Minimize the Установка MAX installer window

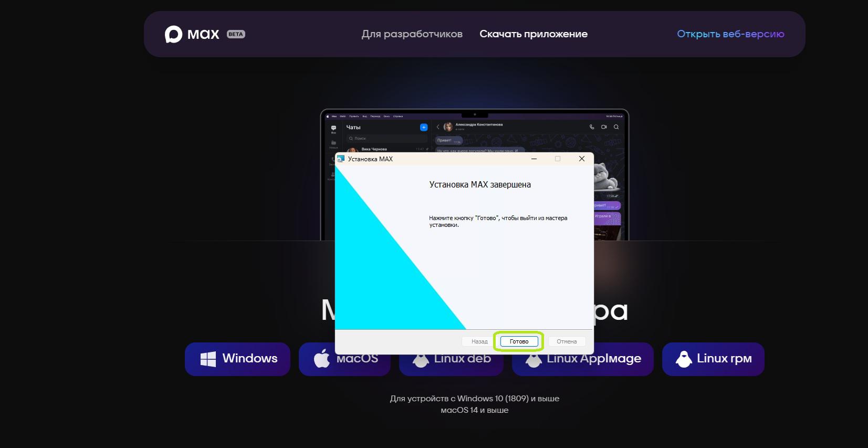[534, 159]
